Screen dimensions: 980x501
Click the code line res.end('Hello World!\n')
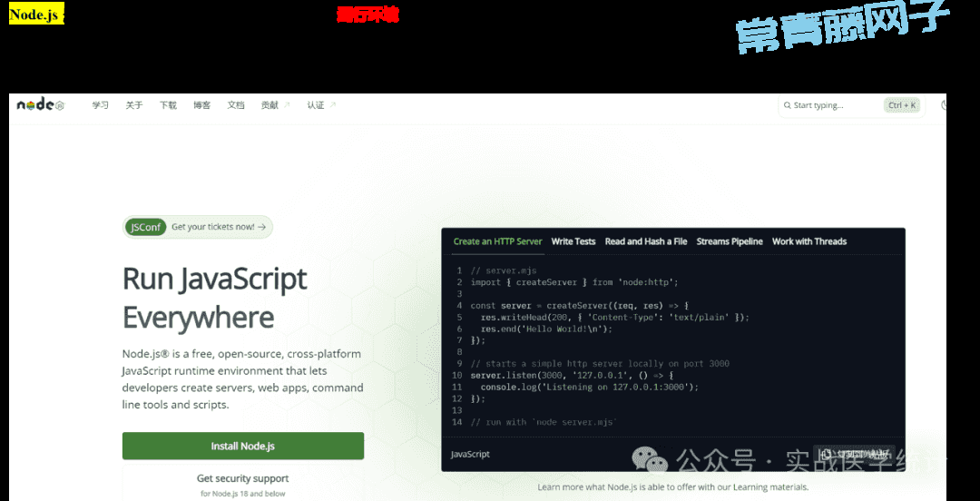[x=546, y=329]
